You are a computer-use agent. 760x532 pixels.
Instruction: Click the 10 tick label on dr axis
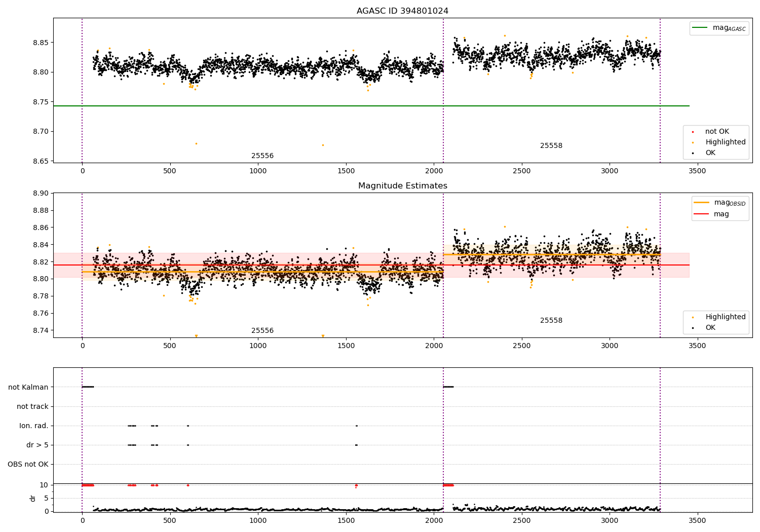point(44,485)
